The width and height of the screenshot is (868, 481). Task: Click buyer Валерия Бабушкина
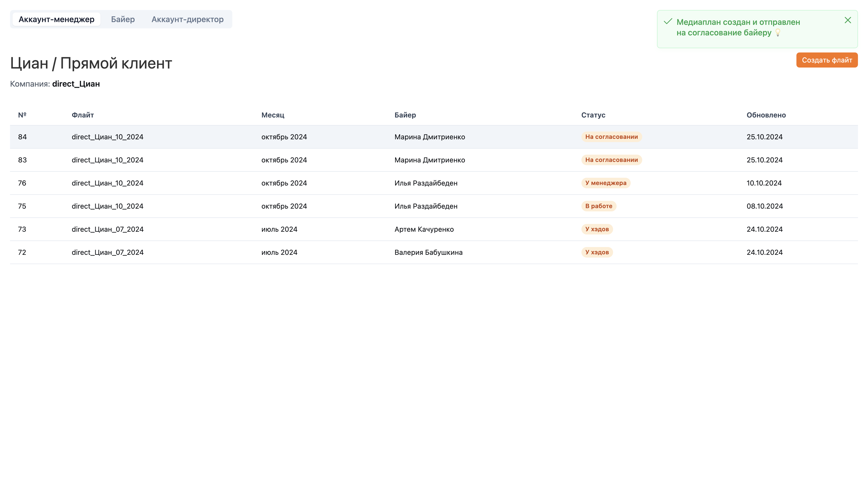[428, 252]
